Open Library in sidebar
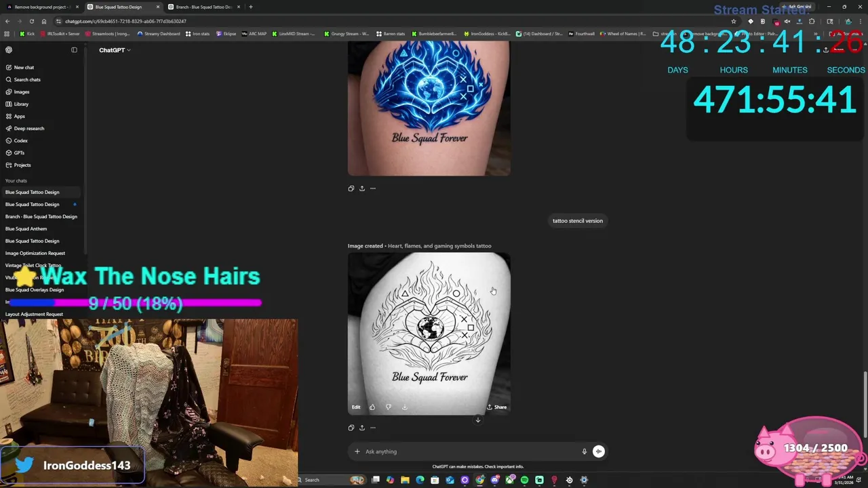Image resolution: width=868 pixels, height=488 pixels. coord(41,104)
